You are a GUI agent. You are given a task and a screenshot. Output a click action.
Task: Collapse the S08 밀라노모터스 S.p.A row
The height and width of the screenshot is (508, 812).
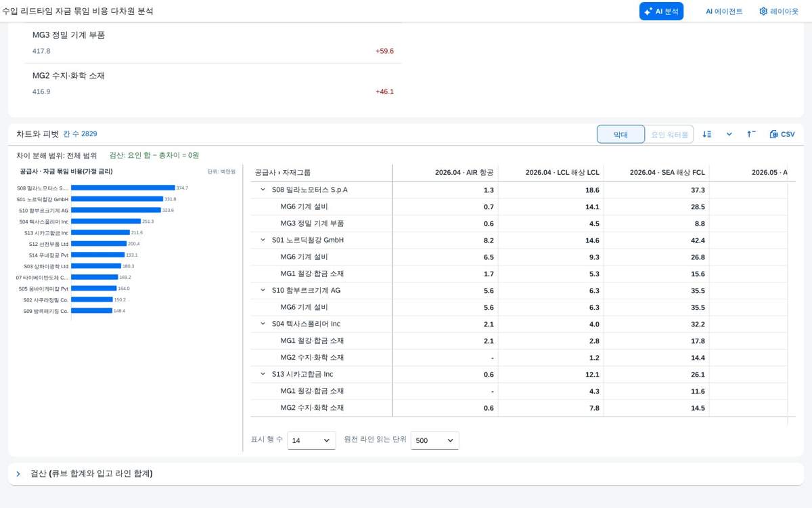point(263,190)
